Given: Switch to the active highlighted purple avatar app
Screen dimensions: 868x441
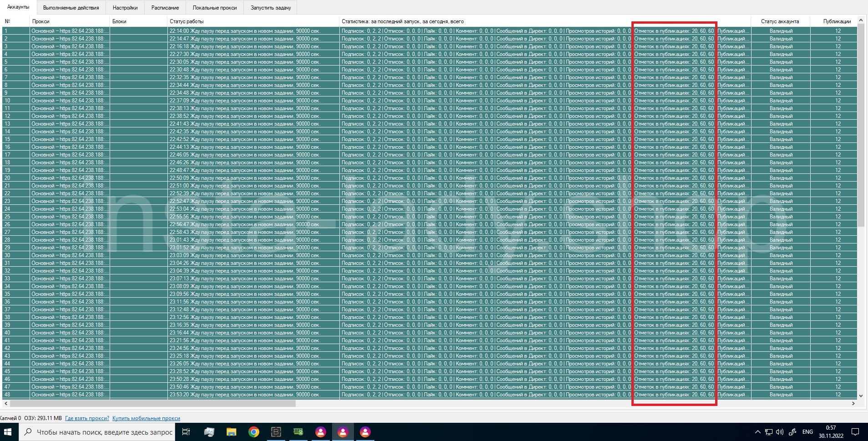Looking at the screenshot, I should (343, 432).
